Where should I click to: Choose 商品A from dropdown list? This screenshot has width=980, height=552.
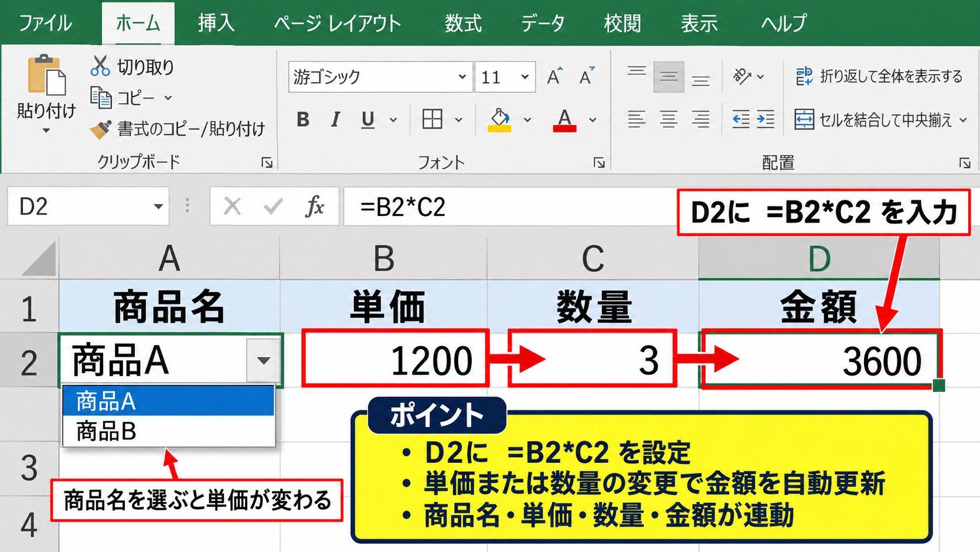pos(169,401)
